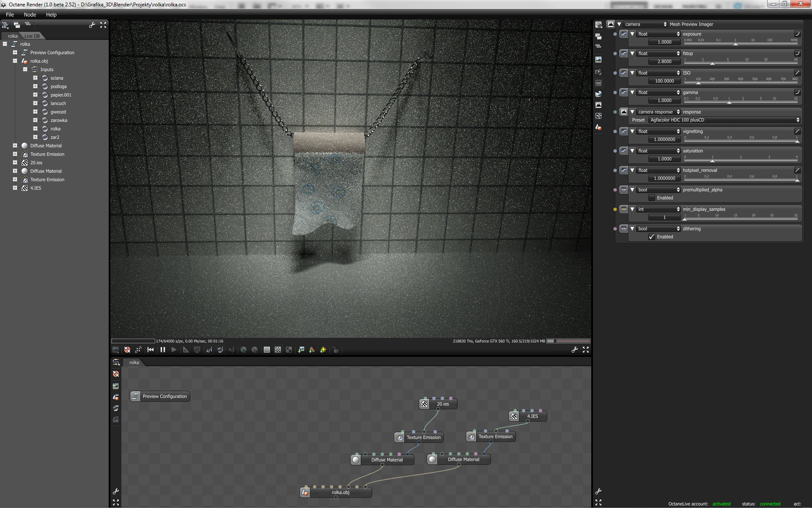This screenshot has height=508, width=812.
Task: Click the wrench icon above the outliner
Action: click(x=92, y=25)
